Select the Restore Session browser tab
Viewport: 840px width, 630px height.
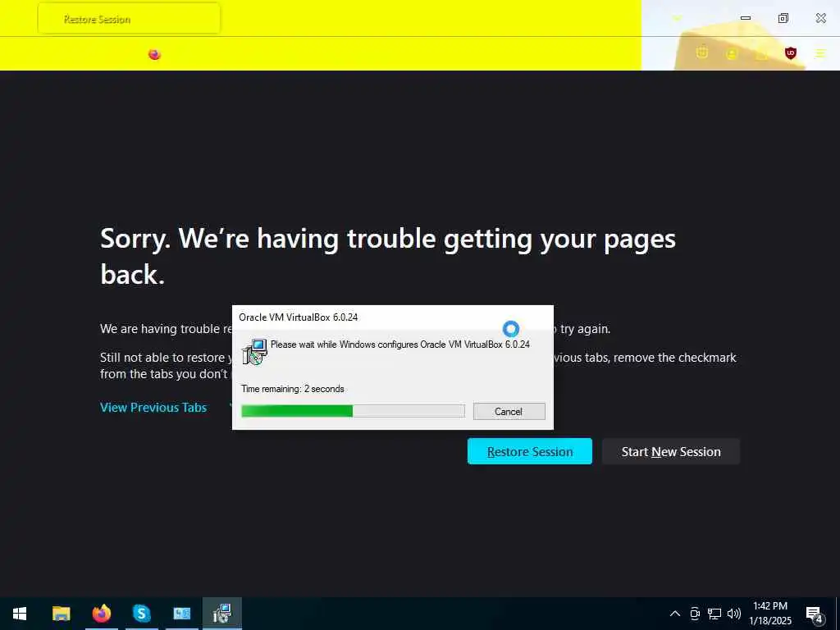(129, 19)
